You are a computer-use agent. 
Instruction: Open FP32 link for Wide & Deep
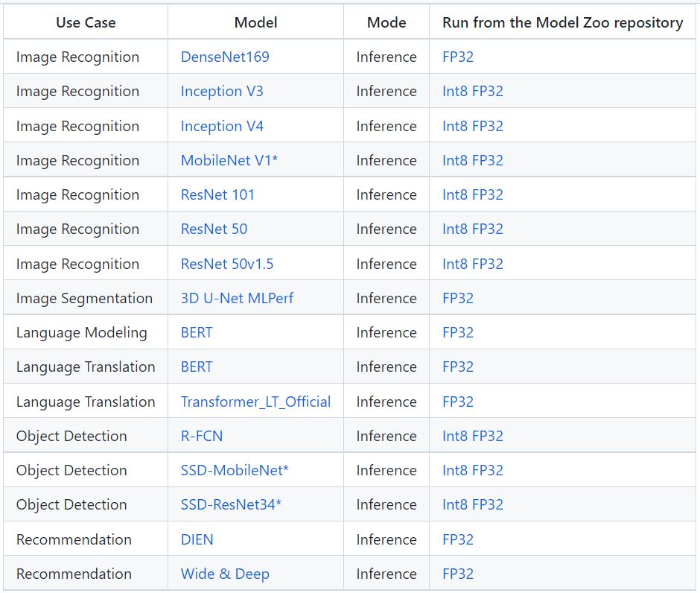click(x=458, y=574)
